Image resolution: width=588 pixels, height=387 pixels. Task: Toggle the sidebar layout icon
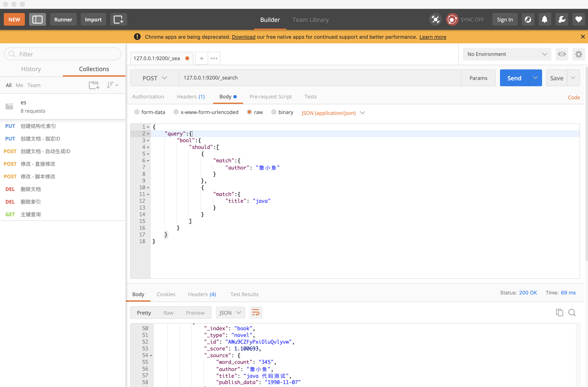tap(37, 20)
